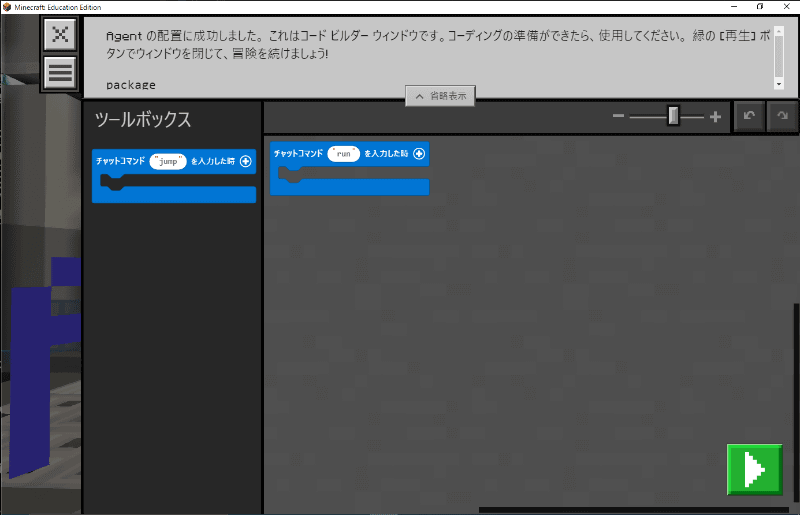Click the workspace horizontal scrollbar
This screenshot has width=800, height=515.
[x=634, y=509]
